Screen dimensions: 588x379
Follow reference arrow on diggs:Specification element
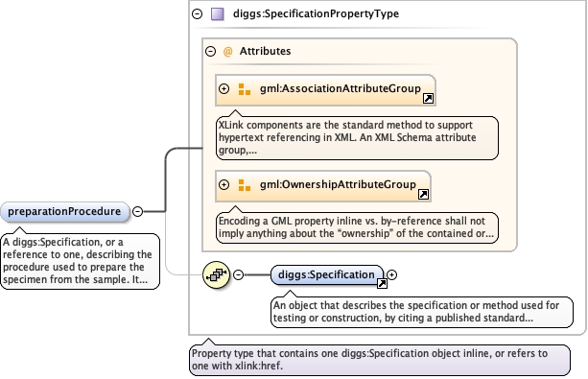click(382, 283)
